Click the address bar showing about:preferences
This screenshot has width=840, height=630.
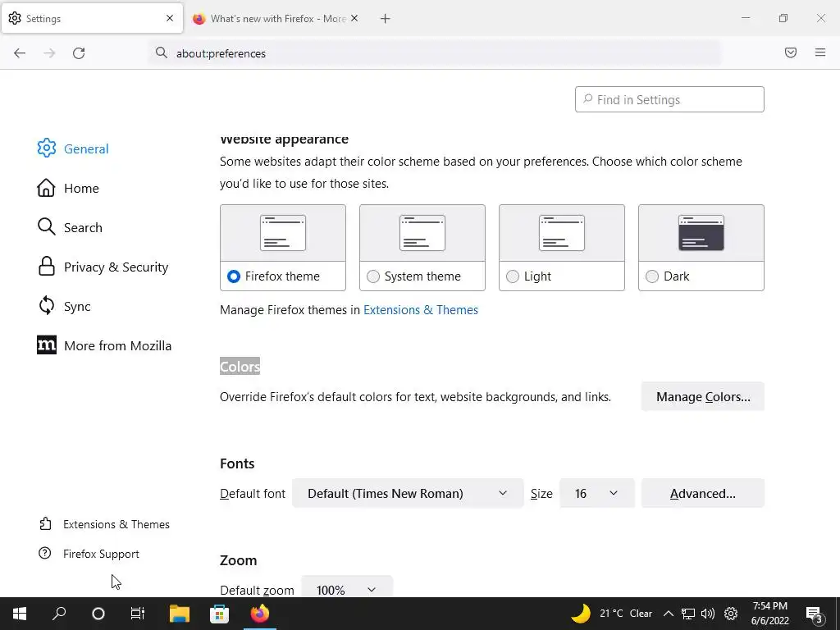click(435, 53)
